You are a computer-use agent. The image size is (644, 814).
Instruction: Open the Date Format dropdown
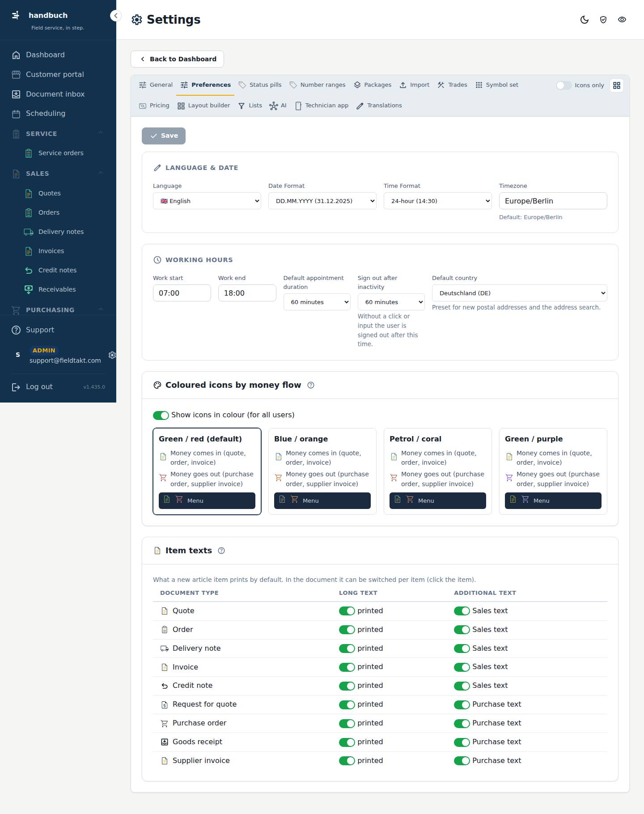[x=322, y=201]
